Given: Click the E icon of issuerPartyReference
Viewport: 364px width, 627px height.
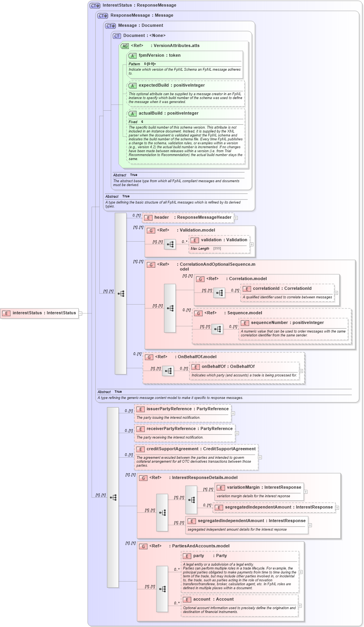Looking at the screenshot, I should coord(140,409).
